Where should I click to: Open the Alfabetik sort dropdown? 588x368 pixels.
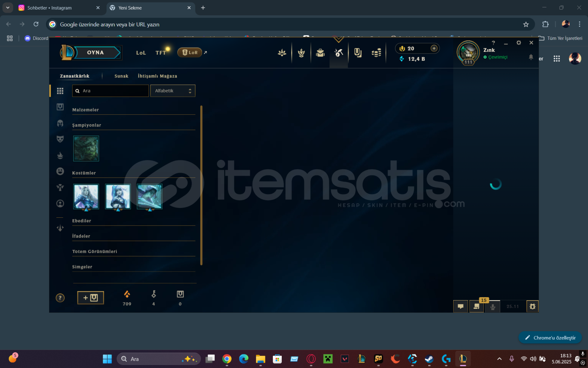click(x=173, y=91)
